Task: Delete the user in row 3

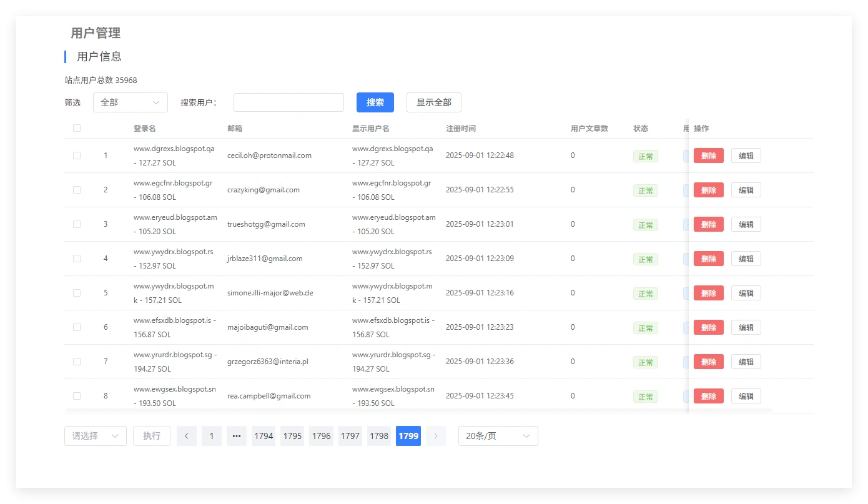Action: pyautogui.click(x=708, y=224)
